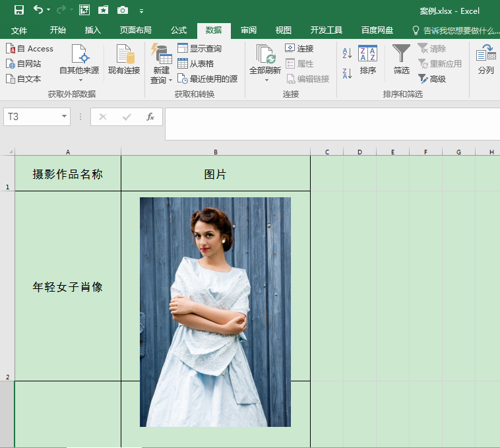The image size is (500, 448).
Task: Select the portrait picture in the sheet
Action: (215, 311)
